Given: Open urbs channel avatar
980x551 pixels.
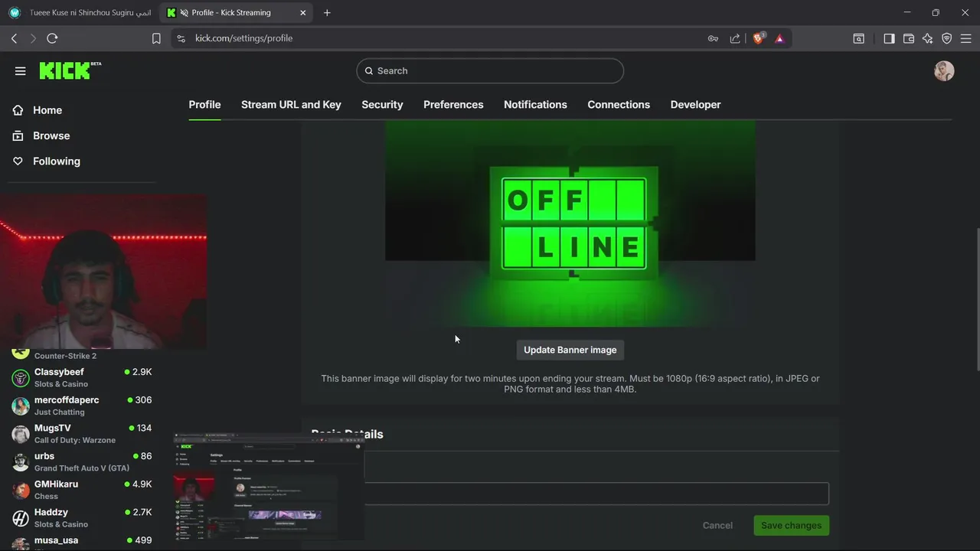Looking at the screenshot, I should (21, 461).
